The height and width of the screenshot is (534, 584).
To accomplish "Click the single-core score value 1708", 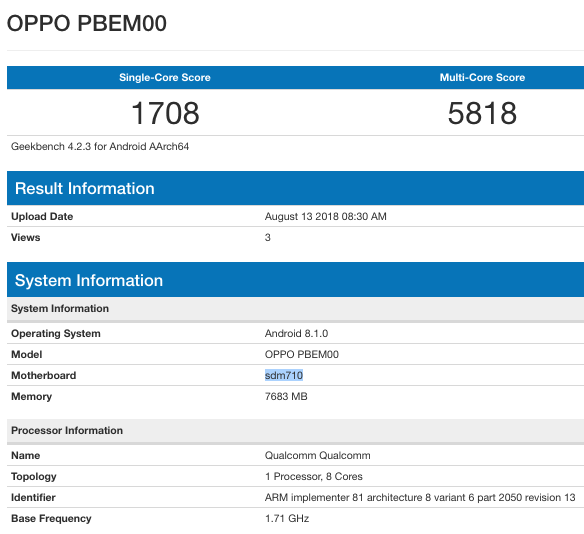I will (x=165, y=113).
